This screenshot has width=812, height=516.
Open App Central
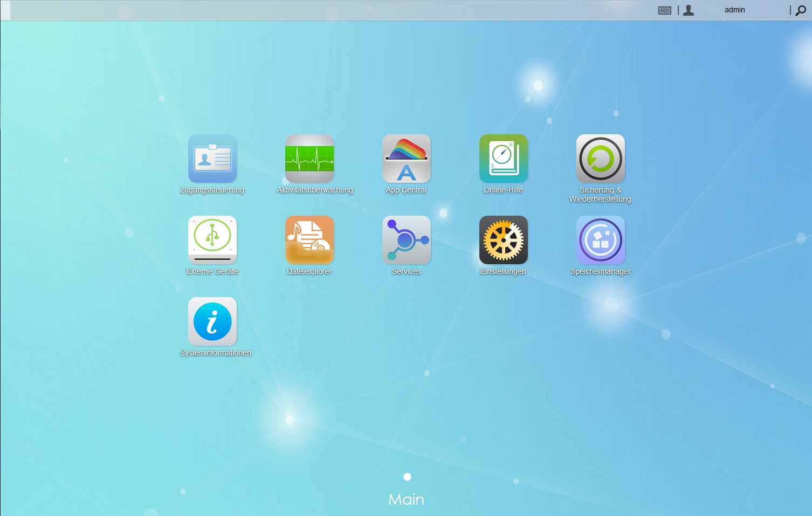(407, 159)
